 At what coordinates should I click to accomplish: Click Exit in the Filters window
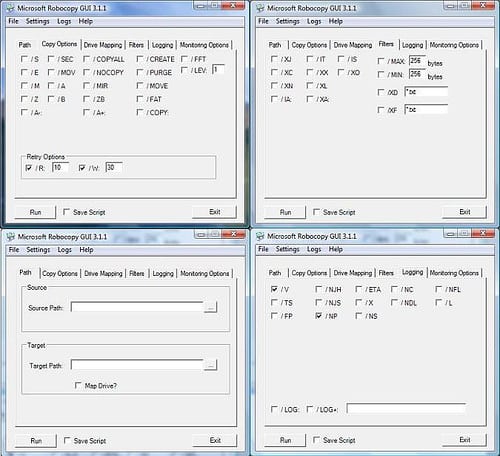465,212
